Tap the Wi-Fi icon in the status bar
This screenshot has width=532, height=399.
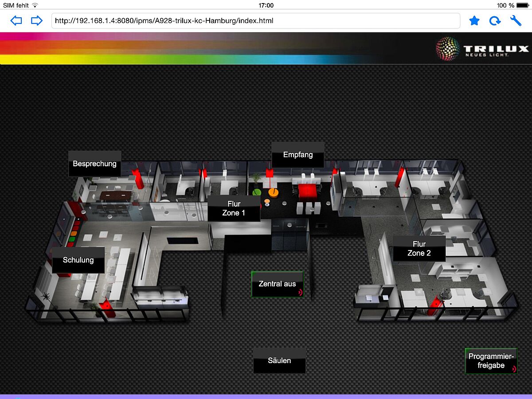[x=35, y=5]
